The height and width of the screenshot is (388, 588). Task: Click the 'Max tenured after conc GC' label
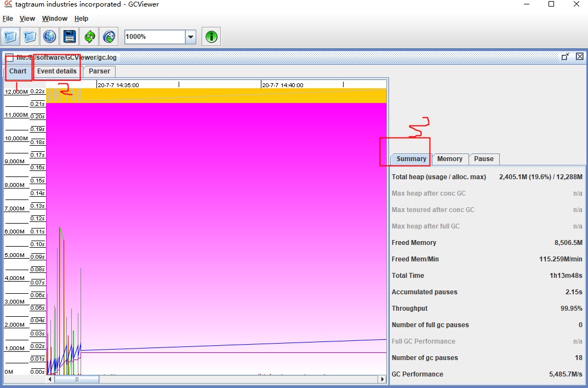(433, 210)
